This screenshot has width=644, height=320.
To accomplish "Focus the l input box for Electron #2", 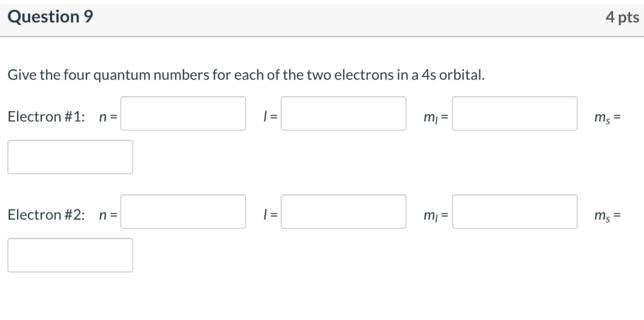I will (343, 212).
